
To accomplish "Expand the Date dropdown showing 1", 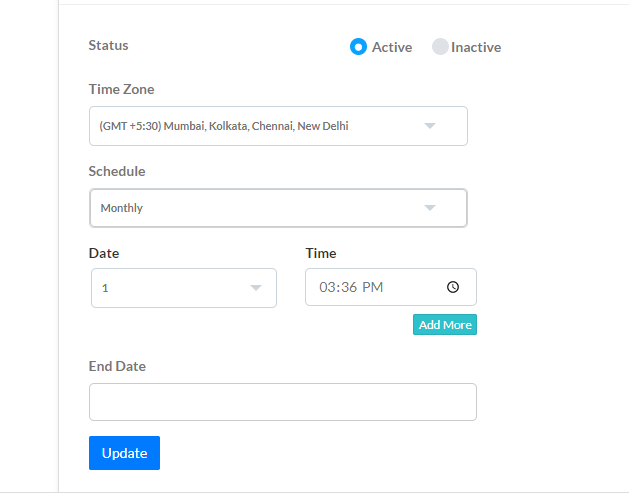I will pyautogui.click(x=184, y=288).
